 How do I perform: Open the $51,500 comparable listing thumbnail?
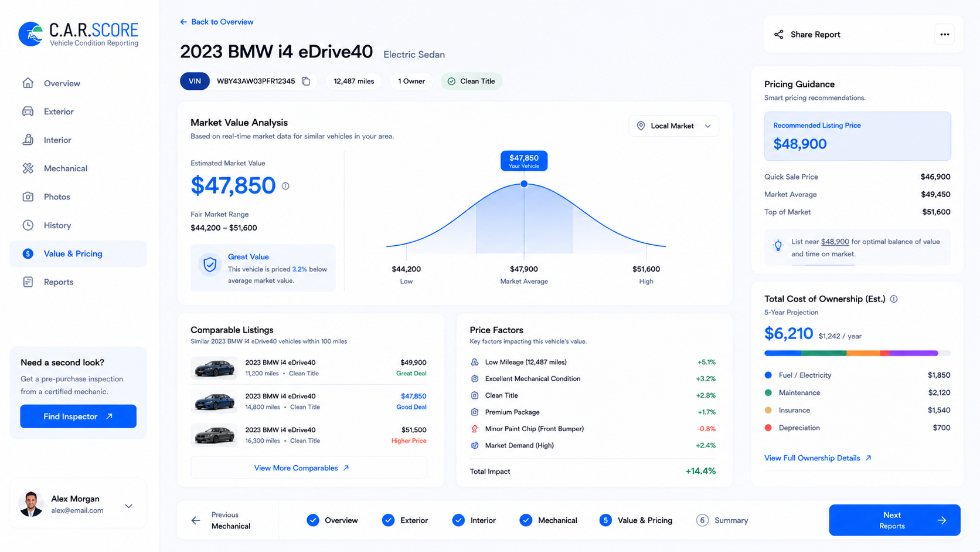click(215, 435)
